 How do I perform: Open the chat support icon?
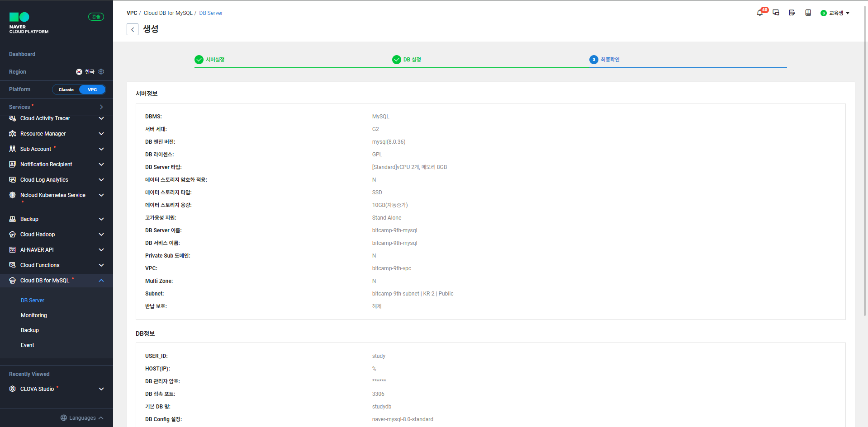776,13
